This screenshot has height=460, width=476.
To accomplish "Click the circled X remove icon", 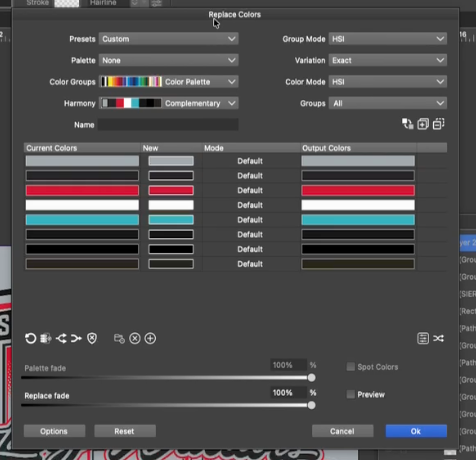I will [135, 339].
